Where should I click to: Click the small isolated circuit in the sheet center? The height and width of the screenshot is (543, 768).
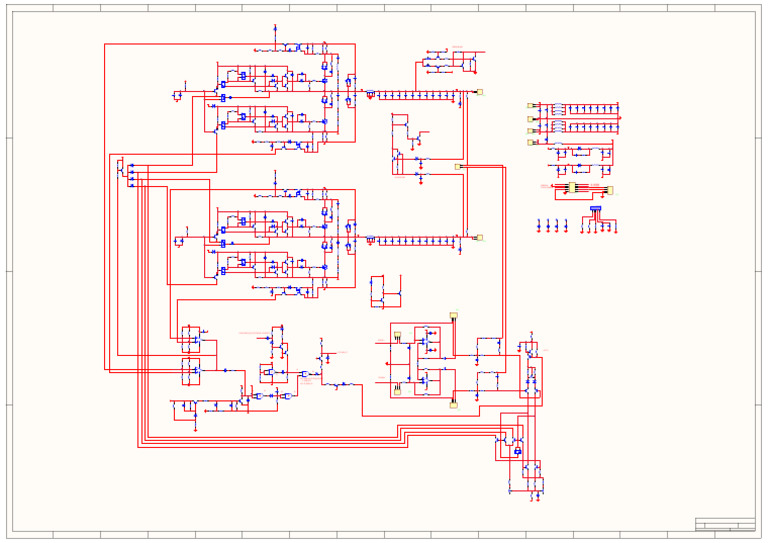pos(386,292)
